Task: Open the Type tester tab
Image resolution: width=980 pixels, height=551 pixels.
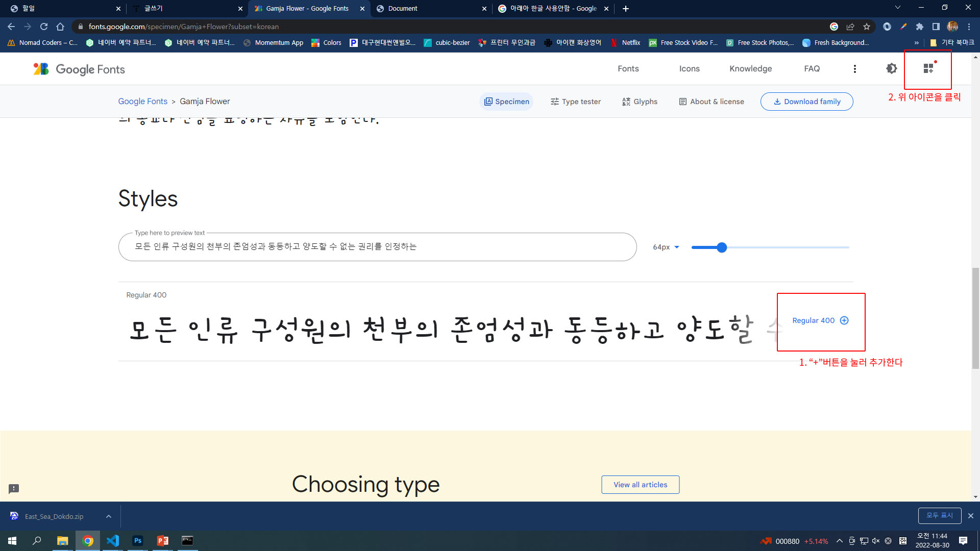Action: pyautogui.click(x=575, y=102)
